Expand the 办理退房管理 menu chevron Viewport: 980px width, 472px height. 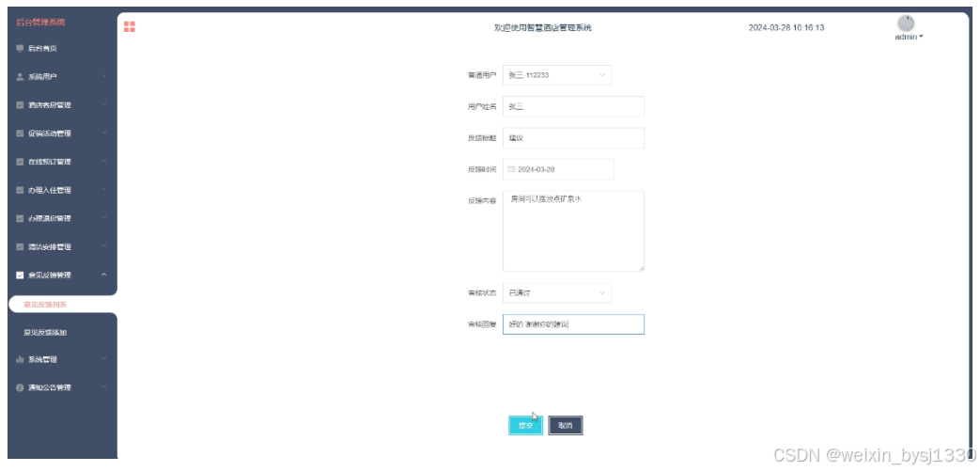click(104, 217)
